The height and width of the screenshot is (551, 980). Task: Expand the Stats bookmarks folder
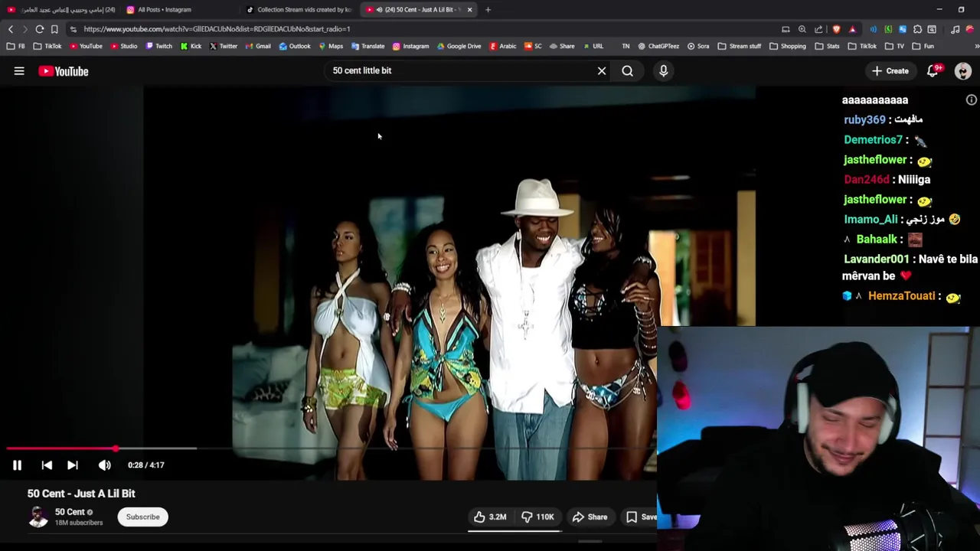[x=828, y=46]
